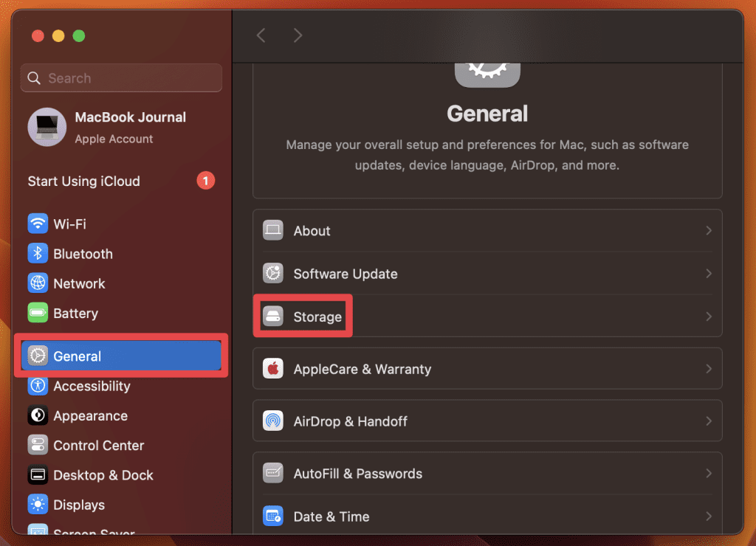Open the Wi-Fi settings pane

(x=121, y=224)
